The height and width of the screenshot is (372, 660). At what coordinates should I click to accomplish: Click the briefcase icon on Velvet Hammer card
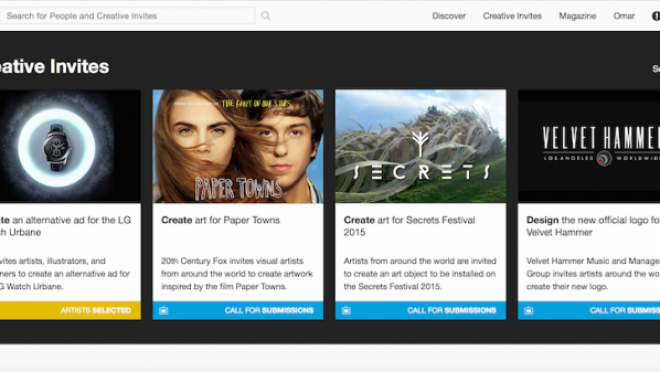point(529,311)
